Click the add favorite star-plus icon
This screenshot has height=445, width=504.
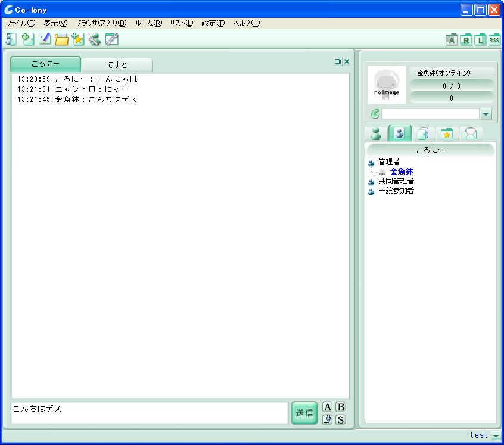click(78, 39)
